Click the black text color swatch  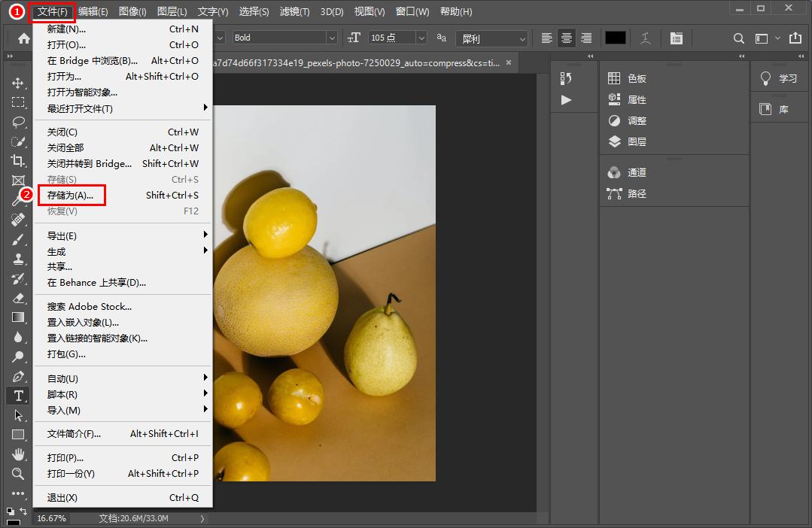click(x=615, y=38)
